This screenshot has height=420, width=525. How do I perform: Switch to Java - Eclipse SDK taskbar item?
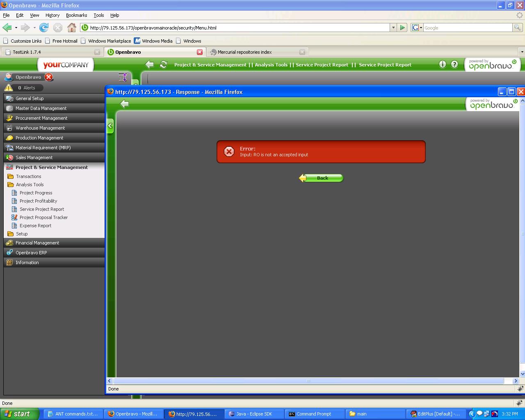[255, 414]
